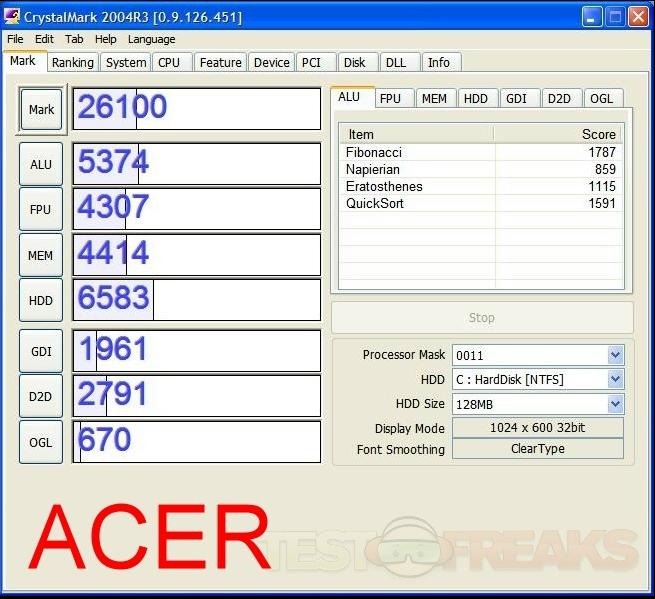Run the D2D benchmark button
This screenshot has height=599, width=655.
[x=41, y=396]
